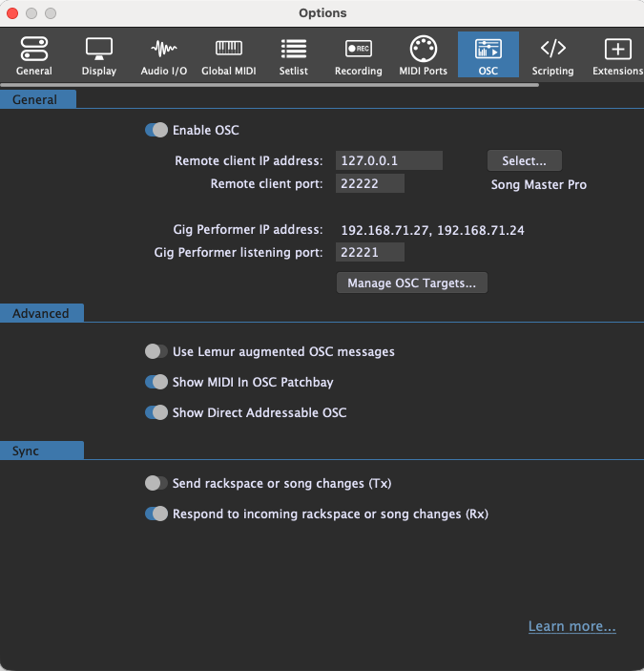Disable Show MIDI In OSC Patchbay
The width and height of the screenshot is (644, 671).
[156, 382]
